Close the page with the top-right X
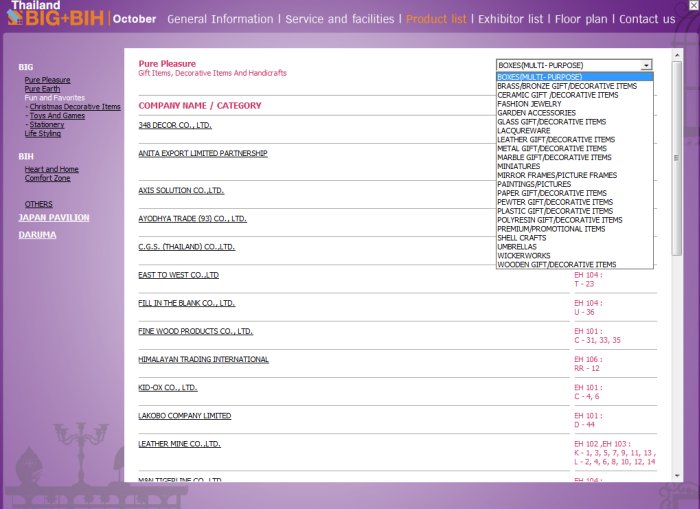Viewport: 700px width, 509px height. [x=694, y=5]
